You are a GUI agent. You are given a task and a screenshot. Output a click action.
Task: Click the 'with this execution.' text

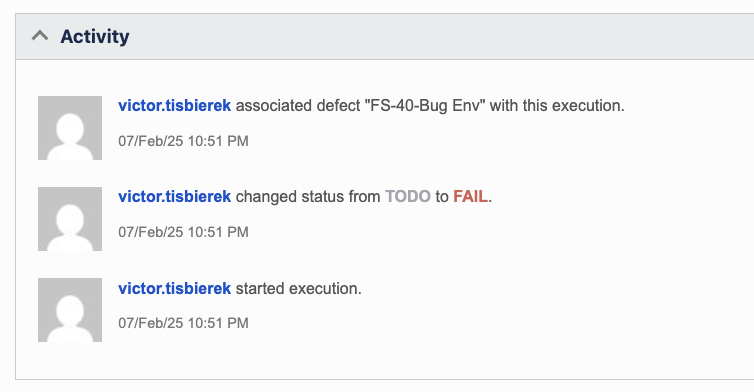pos(557,105)
